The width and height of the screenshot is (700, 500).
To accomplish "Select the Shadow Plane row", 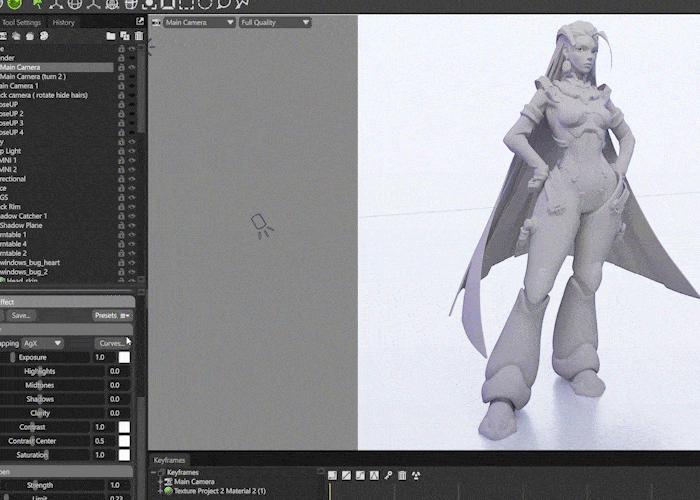I will point(56,225).
